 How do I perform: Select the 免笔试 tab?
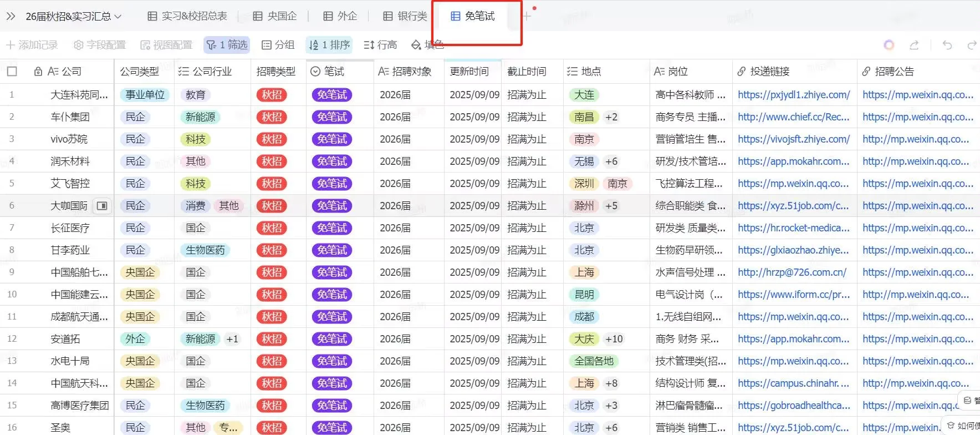(473, 16)
